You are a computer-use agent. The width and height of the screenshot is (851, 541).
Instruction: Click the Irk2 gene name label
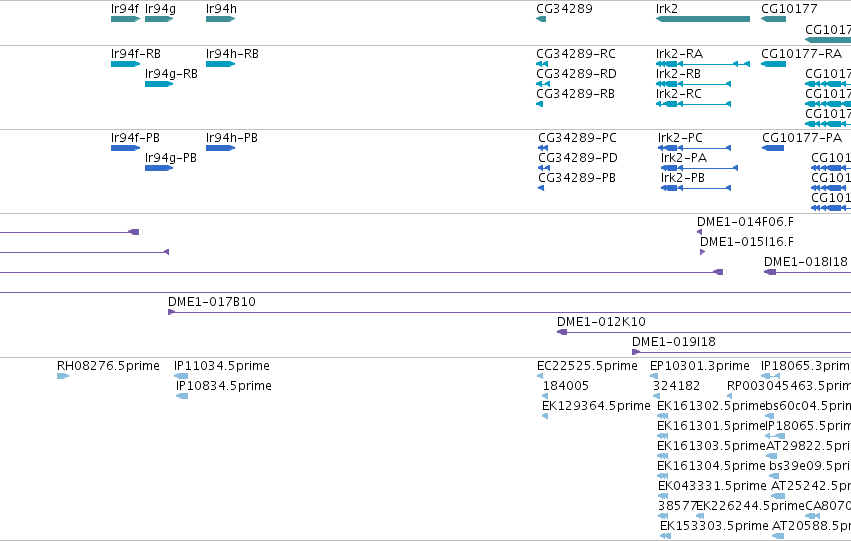point(667,9)
